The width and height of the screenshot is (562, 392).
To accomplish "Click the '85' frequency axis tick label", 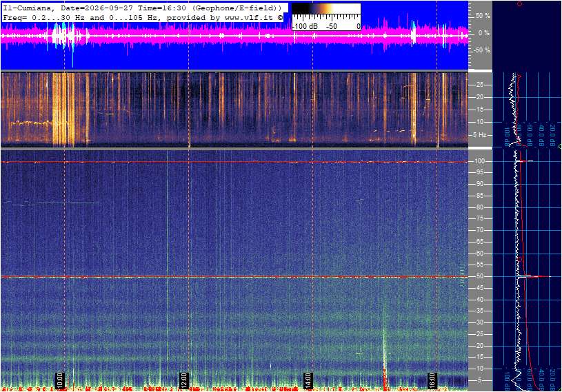I will 479,196.
